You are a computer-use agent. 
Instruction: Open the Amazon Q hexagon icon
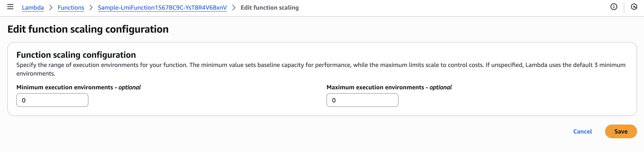[x=634, y=7]
